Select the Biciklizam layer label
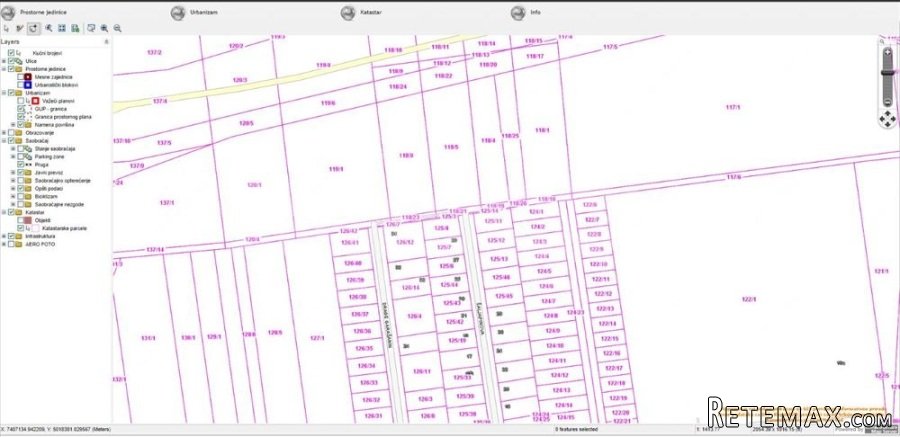This screenshot has width=900, height=437. [46, 196]
